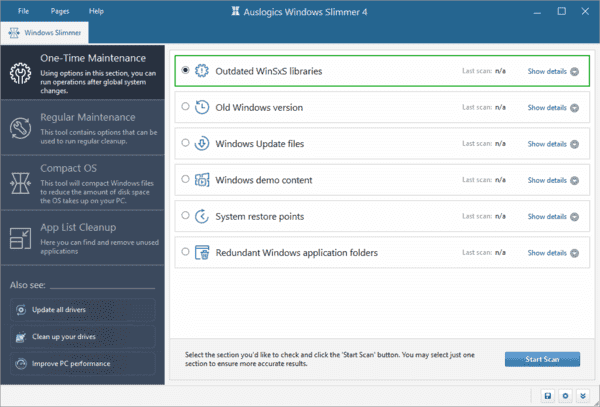Click the Update all drivers icon
The width and height of the screenshot is (600, 407).
pos(21,309)
